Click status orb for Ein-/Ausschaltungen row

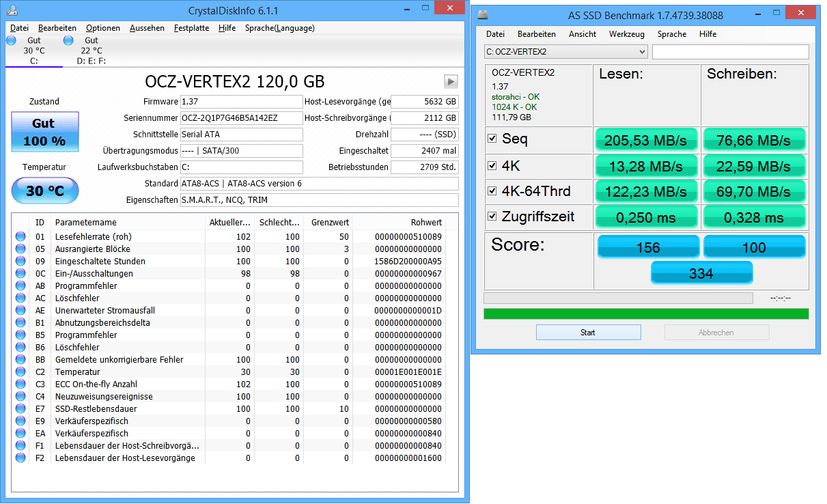[20, 274]
